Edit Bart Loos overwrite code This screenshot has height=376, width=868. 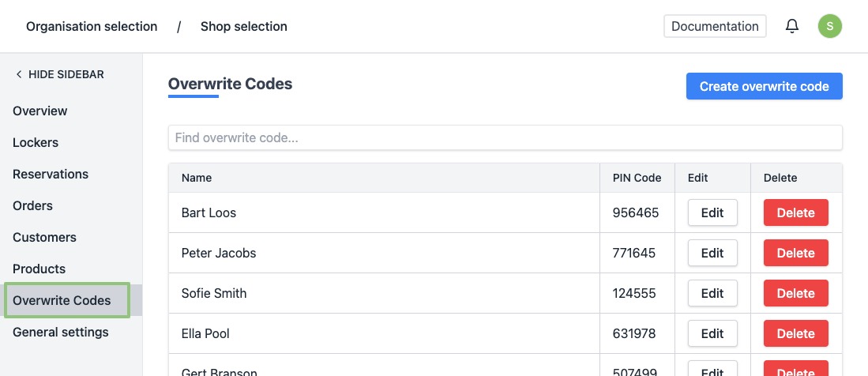pyautogui.click(x=712, y=212)
